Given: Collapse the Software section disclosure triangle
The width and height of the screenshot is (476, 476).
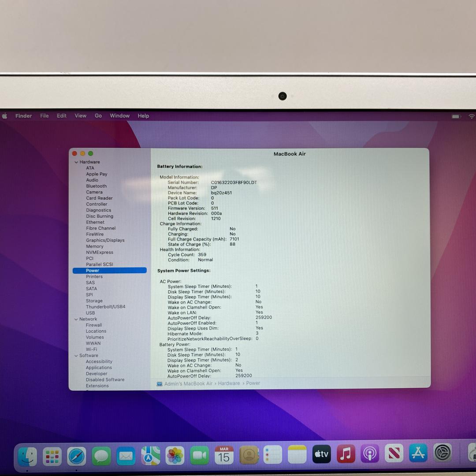Looking at the screenshot, I should pos(76,356).
